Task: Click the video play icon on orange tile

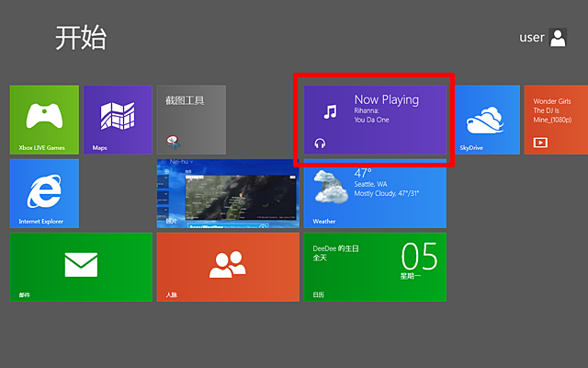Action: pos(540,143)
